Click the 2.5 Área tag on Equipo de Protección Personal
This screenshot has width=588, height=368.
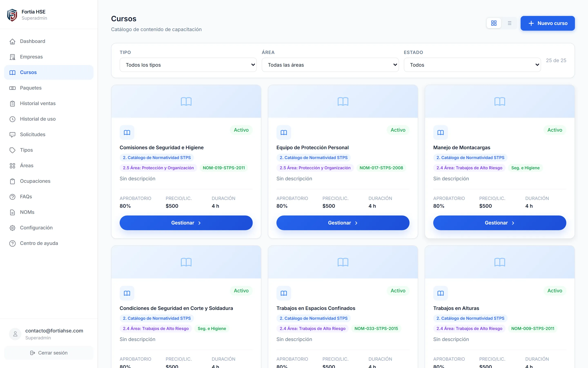(x=315, y=168)
